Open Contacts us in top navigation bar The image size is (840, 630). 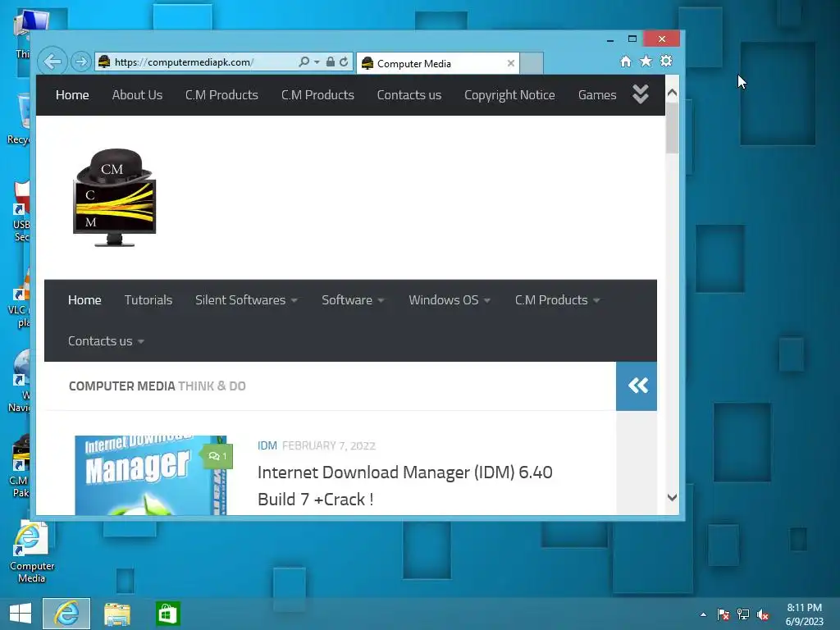[x=409, y=95]
